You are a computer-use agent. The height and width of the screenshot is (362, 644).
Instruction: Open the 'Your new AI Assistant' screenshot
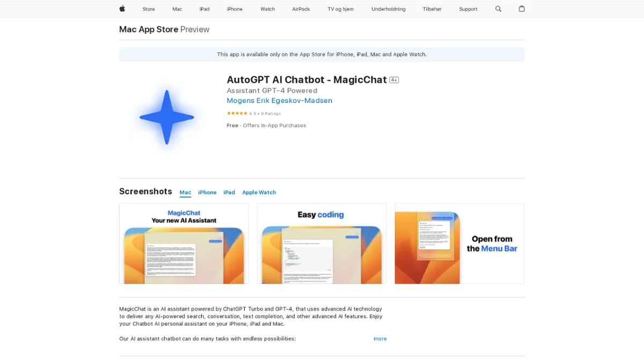(184, 243)
